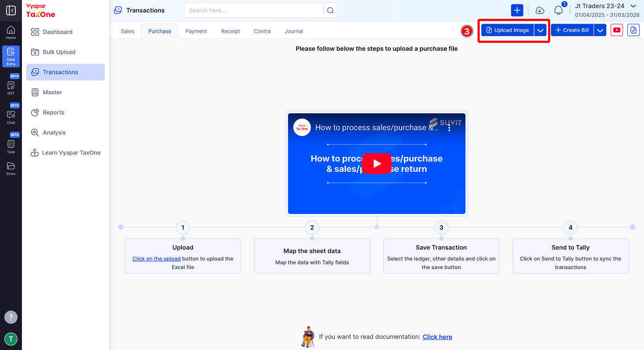Click step 4 circle marker

[570, 227]
